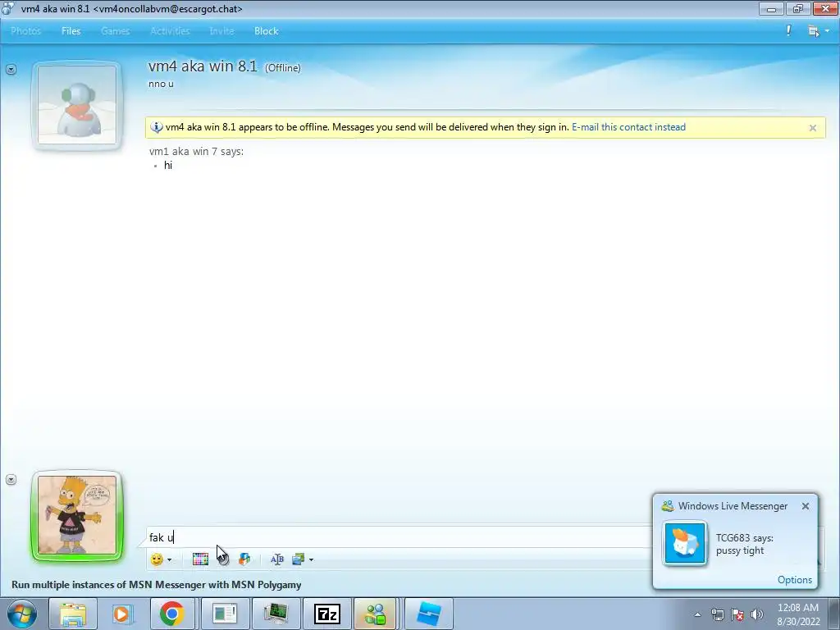Click the exclamation report icon in header
The width and height of the screenshot is (840, 630).
click(x=788, y=30)
